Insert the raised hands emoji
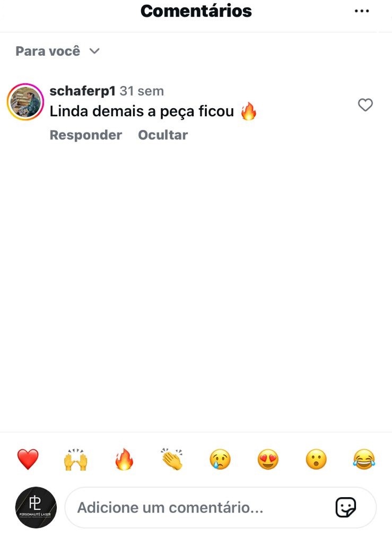 tap(76, 459)
